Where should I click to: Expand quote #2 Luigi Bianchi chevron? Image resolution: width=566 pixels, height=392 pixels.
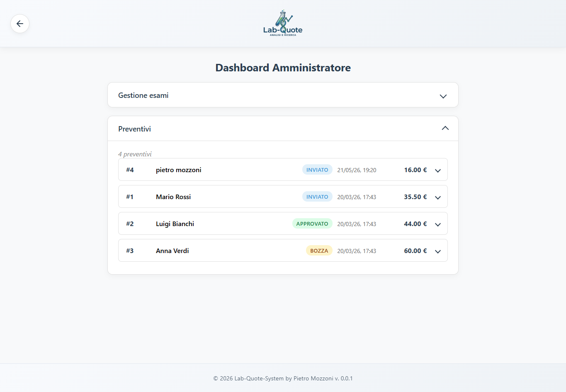click(438, 224)
